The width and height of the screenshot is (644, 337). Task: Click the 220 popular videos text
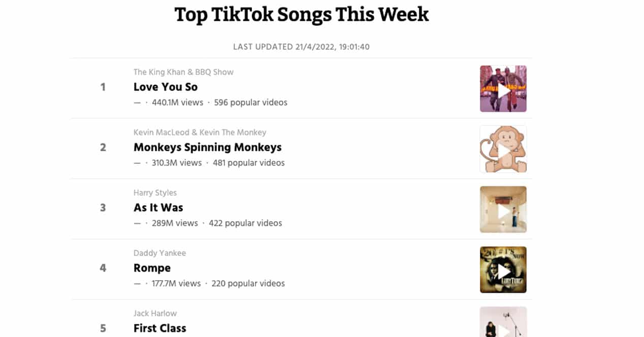(x=248, y=284)
